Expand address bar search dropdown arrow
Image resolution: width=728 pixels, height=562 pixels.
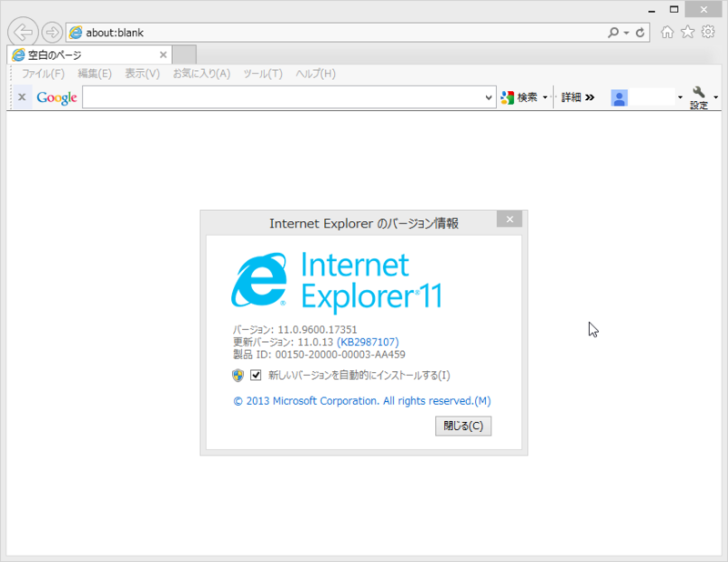pos(626,33)
